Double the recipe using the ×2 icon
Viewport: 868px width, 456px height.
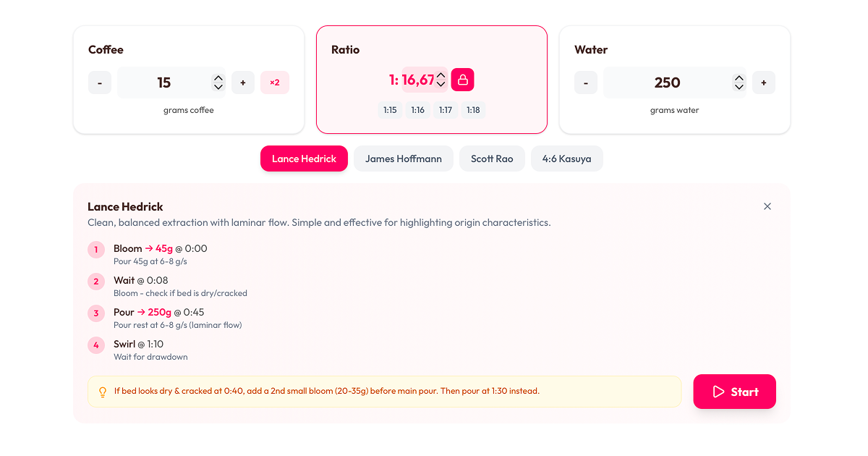(x=274, y=83)
